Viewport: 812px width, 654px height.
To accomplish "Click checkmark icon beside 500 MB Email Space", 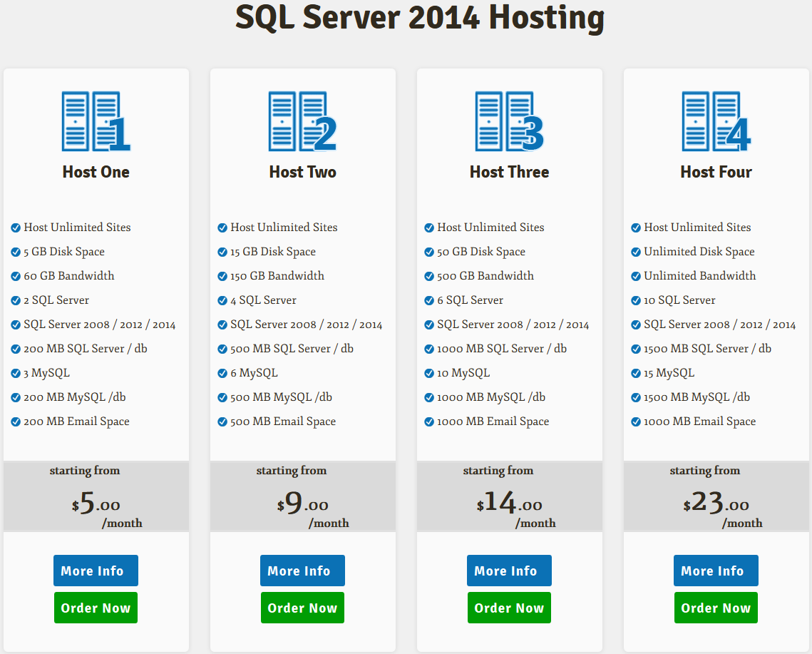I will tap(222, 421).
